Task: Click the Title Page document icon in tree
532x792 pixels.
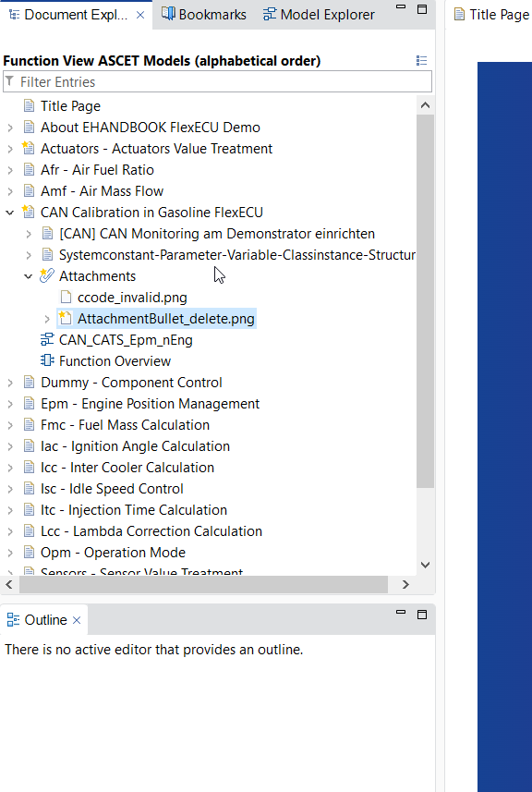Action: tap(30, 106)
